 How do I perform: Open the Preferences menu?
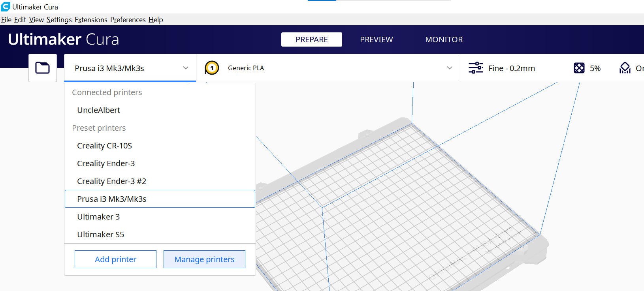[128, 20]
